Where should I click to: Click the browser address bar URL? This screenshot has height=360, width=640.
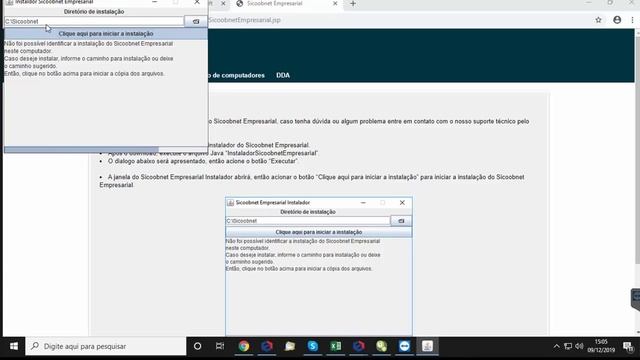(244, 20)
